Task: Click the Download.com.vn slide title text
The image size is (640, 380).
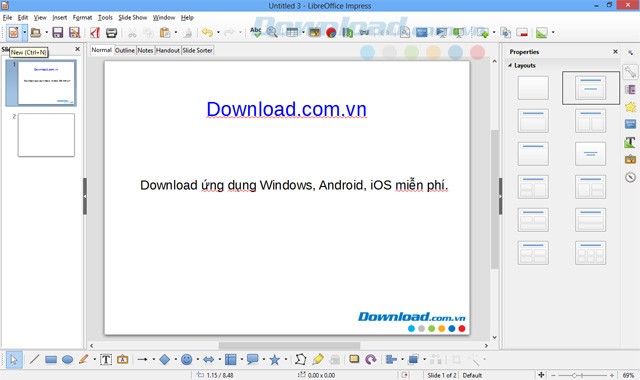Action: tap(287, 109)
